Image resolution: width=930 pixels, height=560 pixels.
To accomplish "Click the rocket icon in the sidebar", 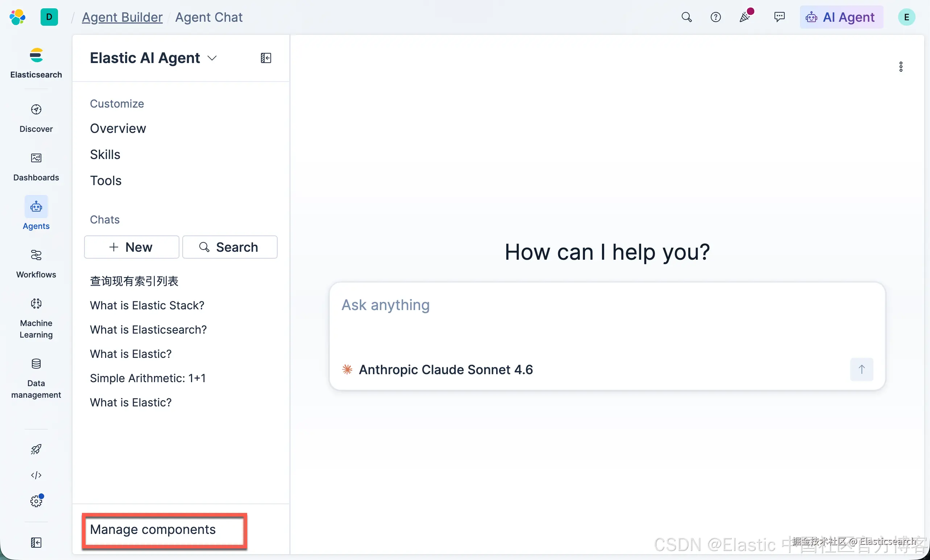I will [x=36, y=449].
